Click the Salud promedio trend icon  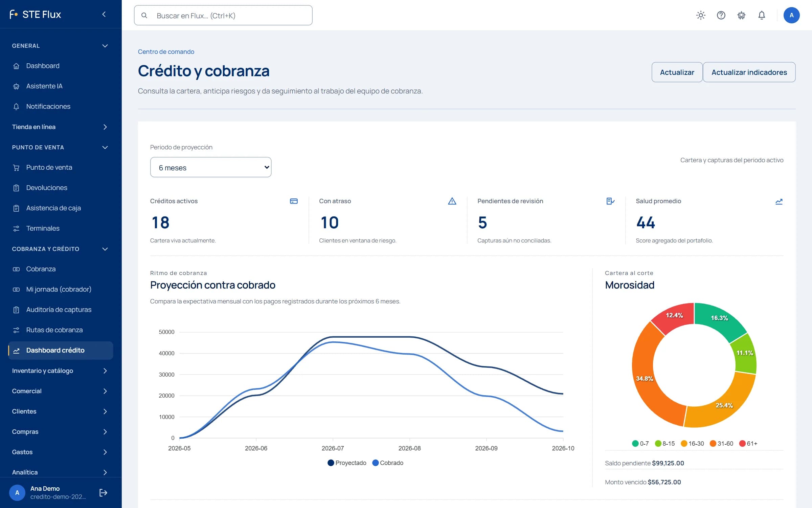779,202
